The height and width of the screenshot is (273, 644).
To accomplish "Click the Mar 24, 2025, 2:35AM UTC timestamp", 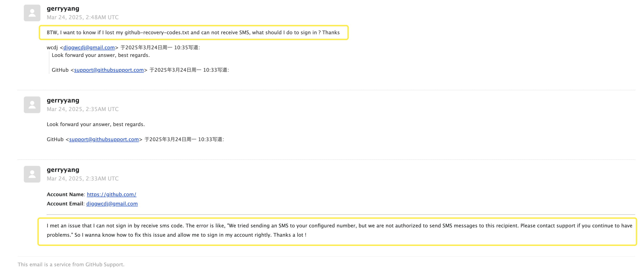I will tap(83, 109).
